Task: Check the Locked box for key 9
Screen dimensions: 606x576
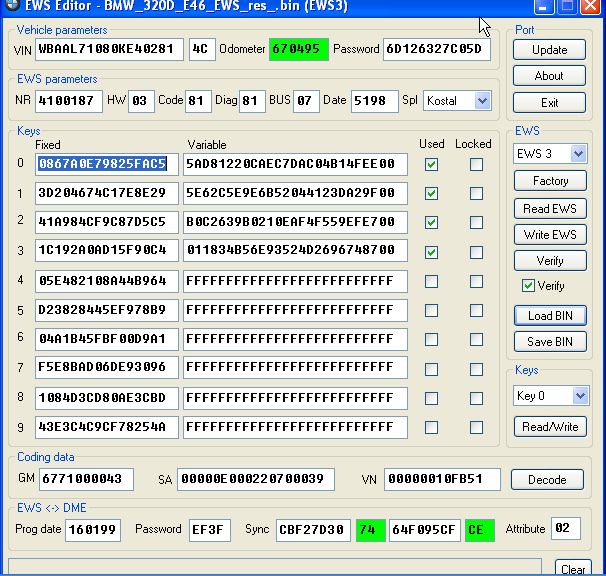Action: (476, 428)
